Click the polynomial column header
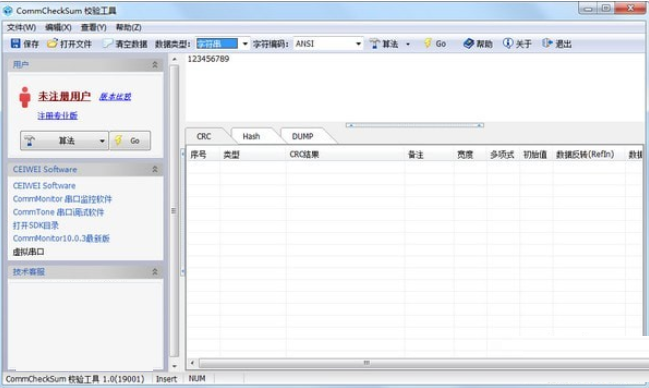 point(502,155)
